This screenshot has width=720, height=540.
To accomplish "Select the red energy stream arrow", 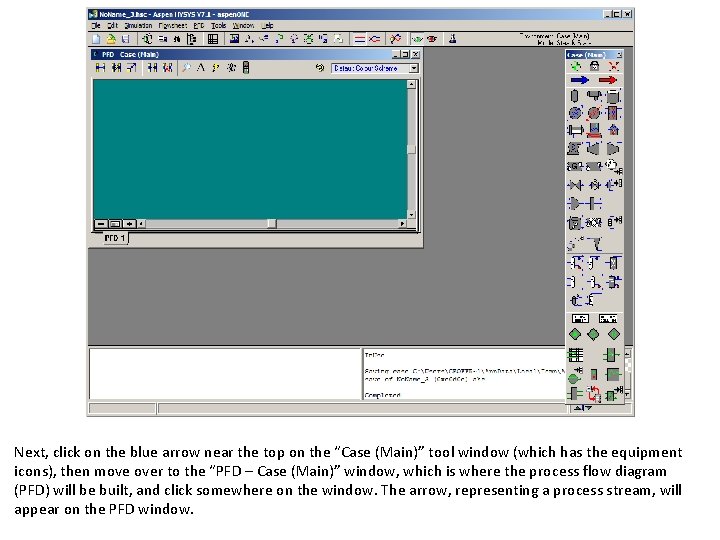I will pos(608,80).
